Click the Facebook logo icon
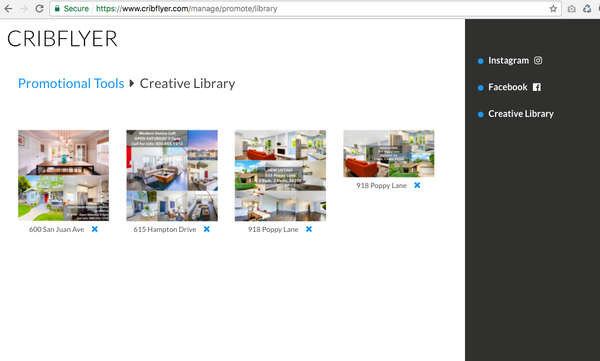600x361 pixels. click(x=537, y=87)
